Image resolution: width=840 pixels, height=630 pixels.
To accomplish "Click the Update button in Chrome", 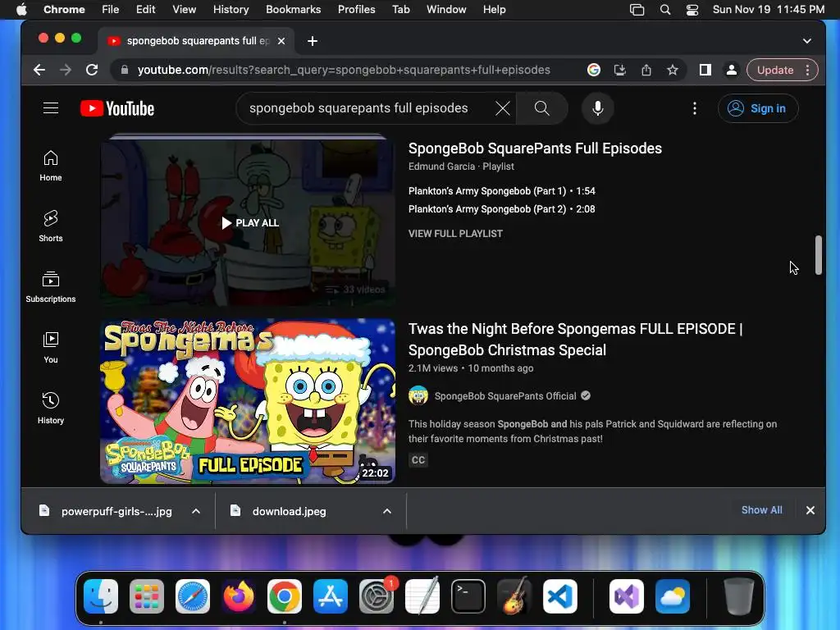I will [774, 70].
